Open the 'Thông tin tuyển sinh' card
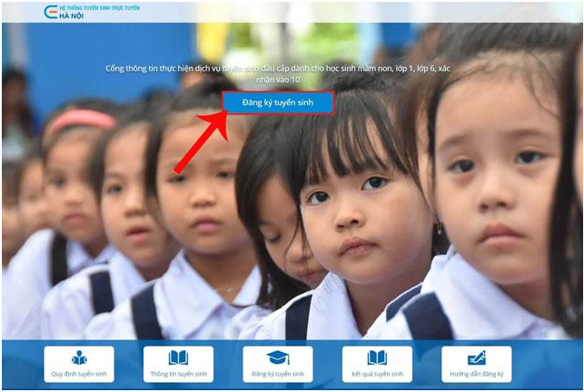The height and width of the screenshot is (392, 584). tap(178, 364)
